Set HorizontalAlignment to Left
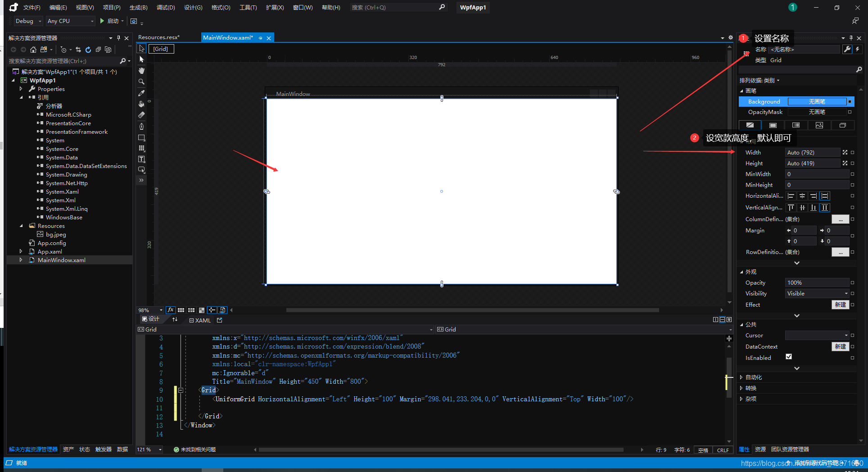 (x=791, y=196)
